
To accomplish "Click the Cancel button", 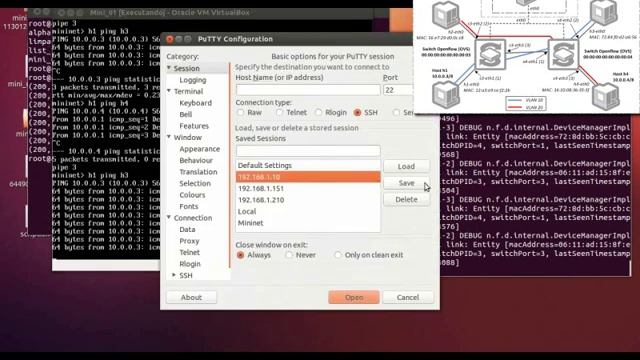I will point(408,297).
